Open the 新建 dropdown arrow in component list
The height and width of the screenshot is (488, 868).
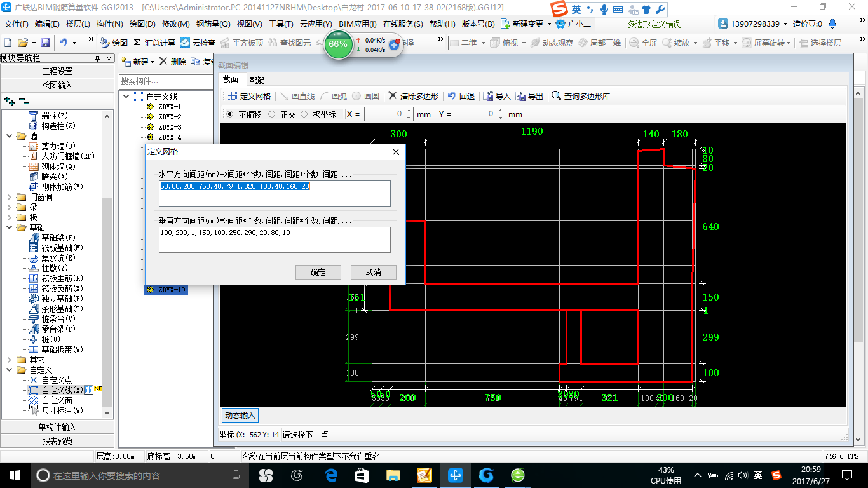tap(153, 62)
